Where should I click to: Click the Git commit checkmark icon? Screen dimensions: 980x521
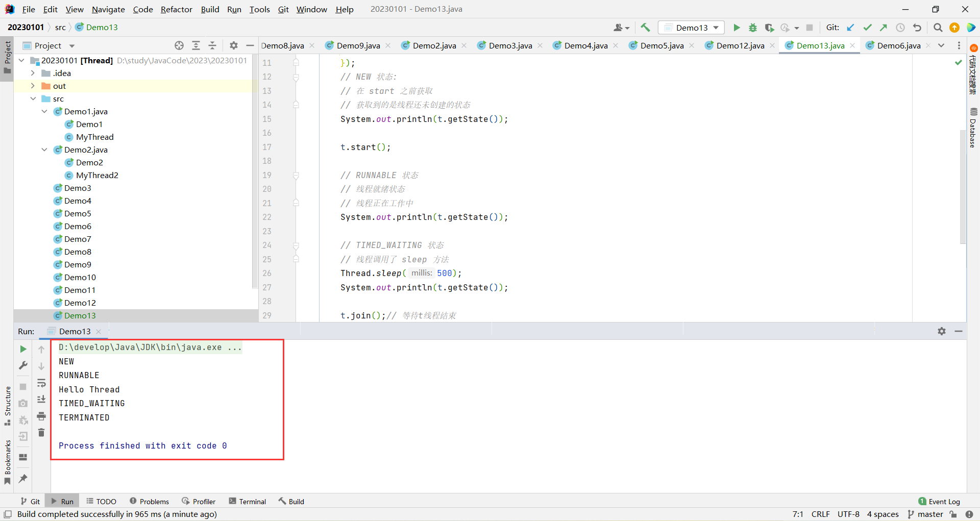(x=867, y=28)
